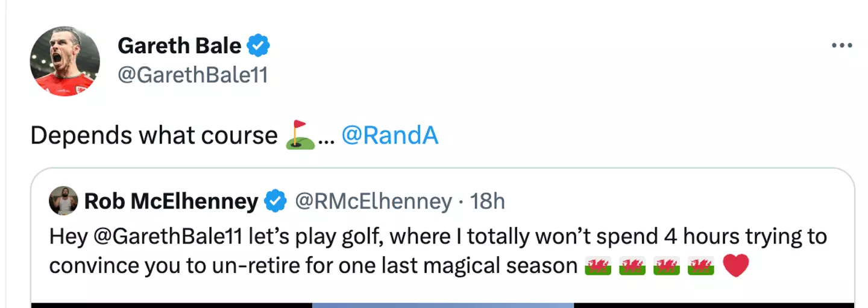This screenshot has width=868, height=308.
Task: Click Rob McElhenney's verified badge
Action: coord(276,201)
